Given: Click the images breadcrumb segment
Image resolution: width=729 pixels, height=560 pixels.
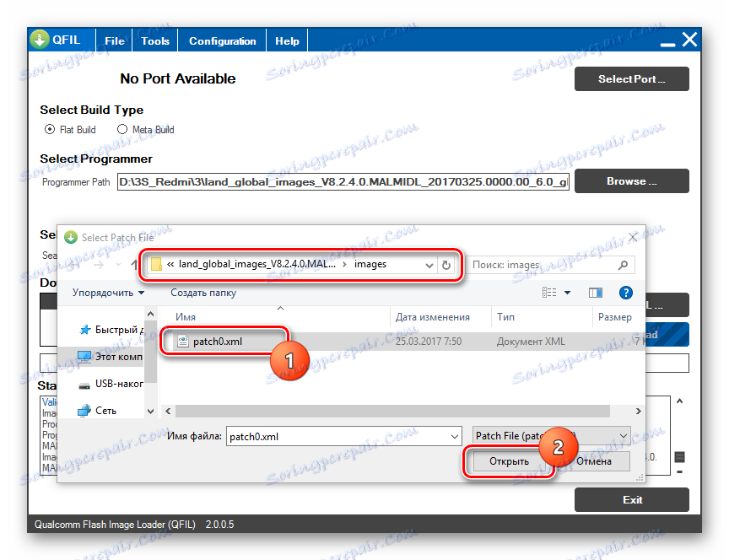Looking at the screenshot, I should click(x=370, y=264).
